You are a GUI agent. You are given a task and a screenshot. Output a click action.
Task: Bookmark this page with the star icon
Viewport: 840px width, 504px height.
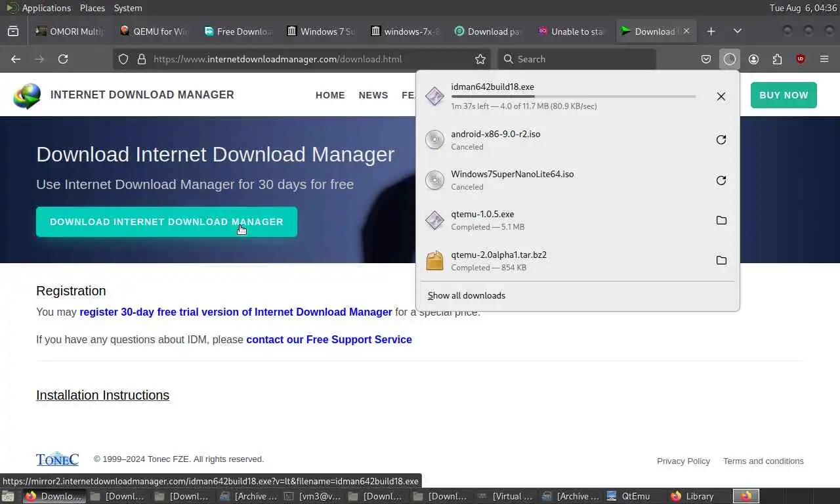tap(480, 59)
